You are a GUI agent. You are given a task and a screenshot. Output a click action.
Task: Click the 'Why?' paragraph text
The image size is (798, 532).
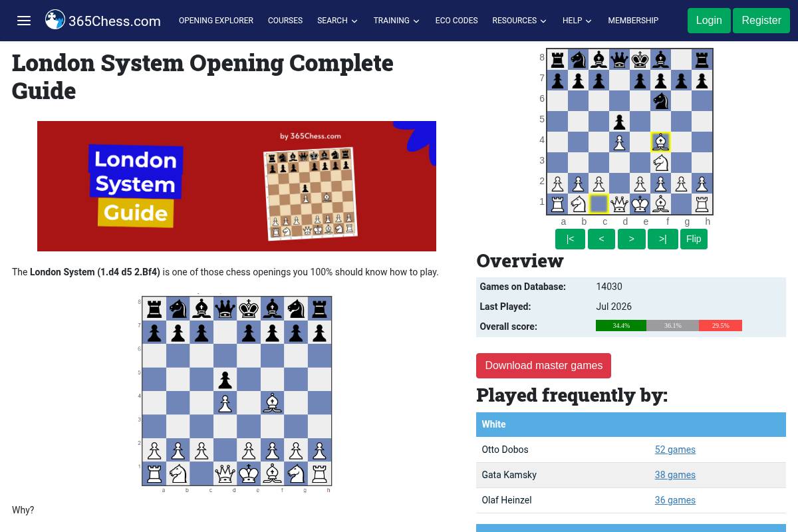tap(23, 510)
